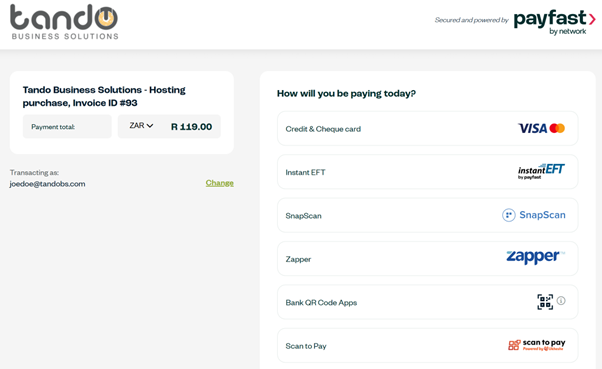This screenshot has width=602, height=369.
Task: Click the Payment total label
Action: 53,127
